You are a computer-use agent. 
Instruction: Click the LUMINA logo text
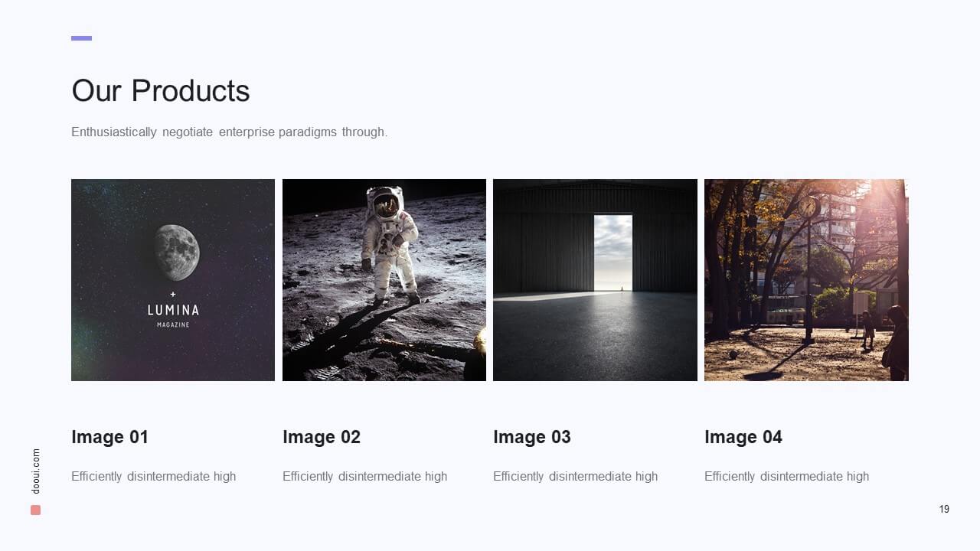click(x=173, y=310)
